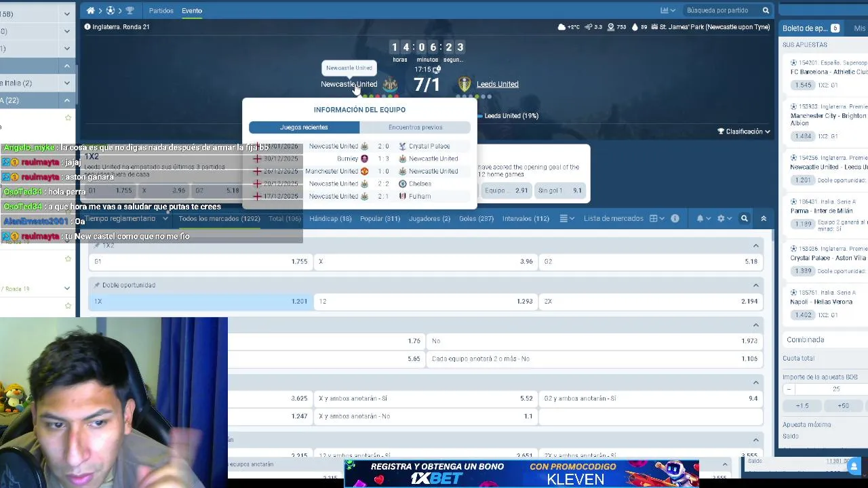Viewport: 868px width, 488px height.
Task: Collapse all markets with double chevron icon
Action: [x=764, y=218]
